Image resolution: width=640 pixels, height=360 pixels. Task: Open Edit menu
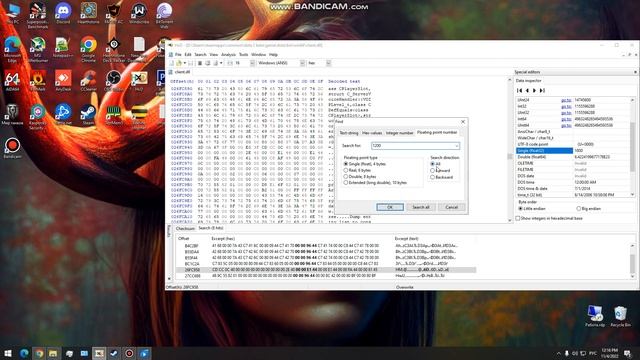click(188, 55)
